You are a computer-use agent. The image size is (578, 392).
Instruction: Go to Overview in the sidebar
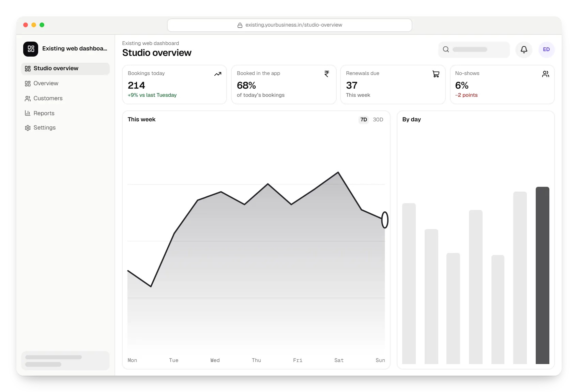click(x=65, y=84)
